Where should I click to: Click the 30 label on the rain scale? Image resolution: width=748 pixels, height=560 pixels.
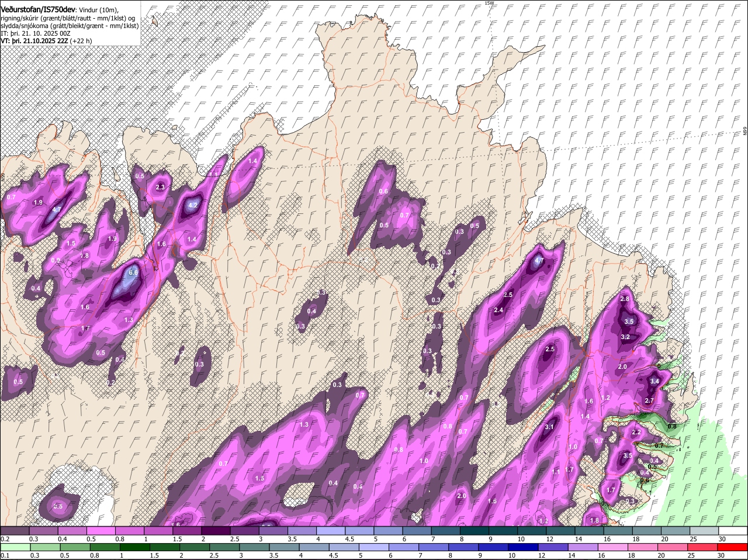click(722, 555)
